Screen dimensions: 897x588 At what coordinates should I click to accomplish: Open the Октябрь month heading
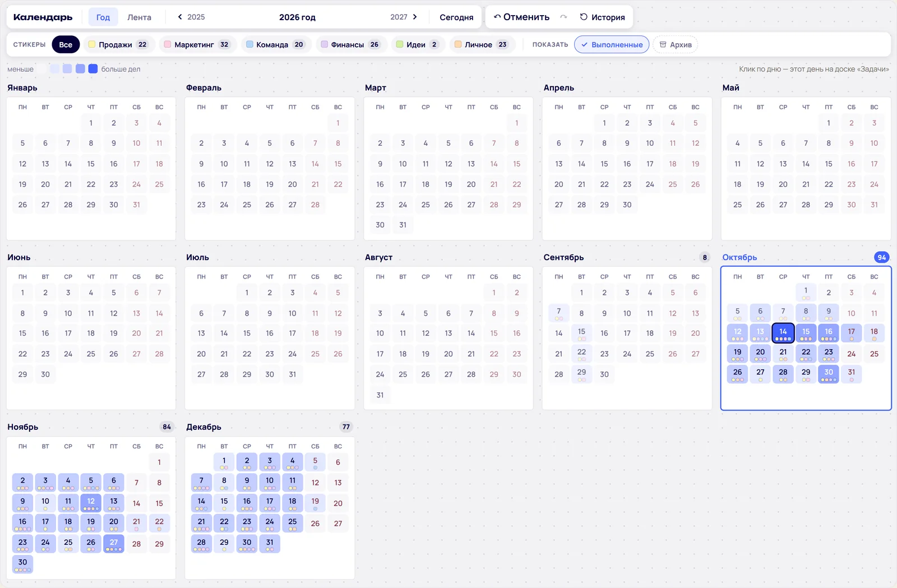(739, 257)
